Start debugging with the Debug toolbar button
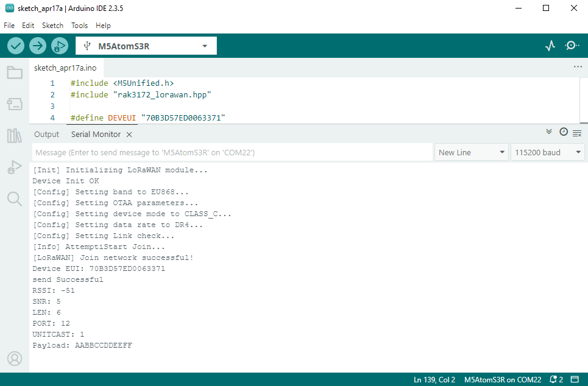Viewport: 588px width, 386px height. pyautogui.click(x=59, y=46)
